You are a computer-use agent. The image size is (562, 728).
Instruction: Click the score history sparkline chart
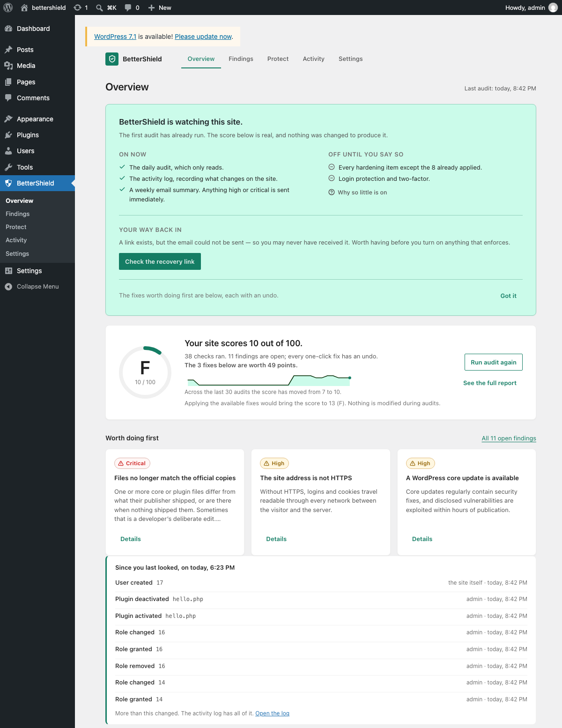point(269,380)
